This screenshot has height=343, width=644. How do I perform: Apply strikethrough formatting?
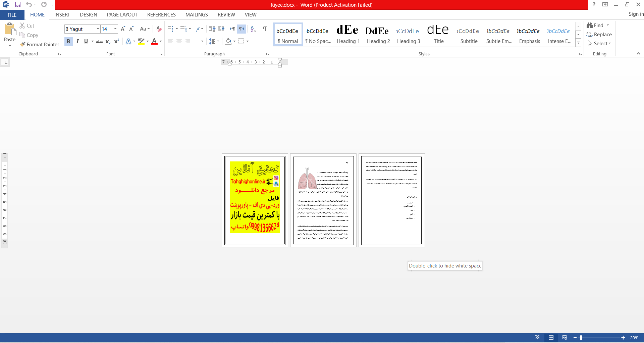pos(99,41)
